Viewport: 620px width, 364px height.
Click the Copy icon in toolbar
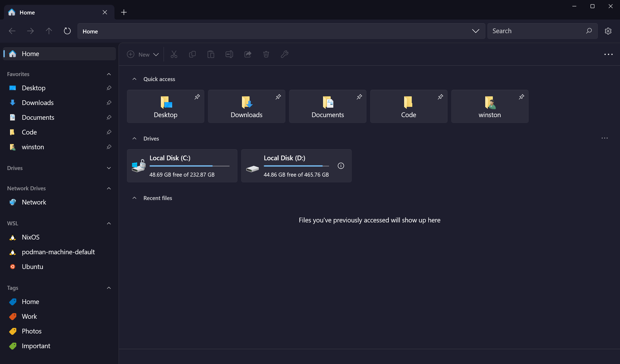[x=192, y=54]
